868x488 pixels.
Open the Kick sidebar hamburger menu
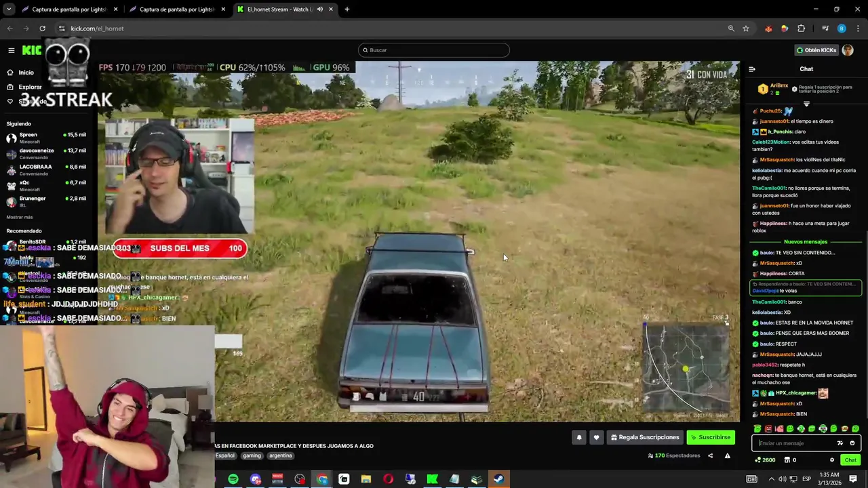click(x=12, y=50)
